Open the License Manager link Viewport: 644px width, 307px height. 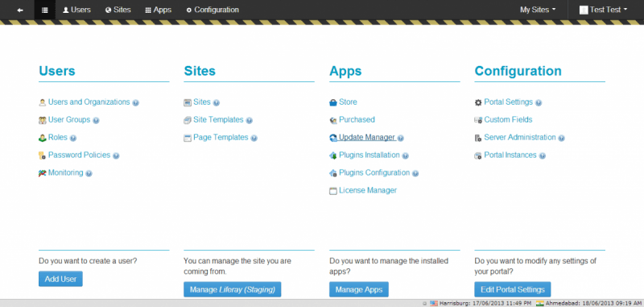point(368,190)
